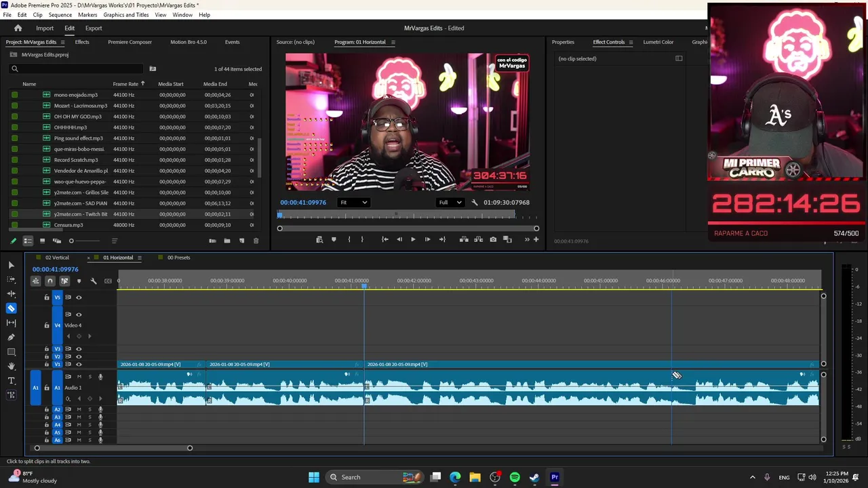Click the Extract button in Program Monitor
The image size is (868, 488).
click(478, 239)
